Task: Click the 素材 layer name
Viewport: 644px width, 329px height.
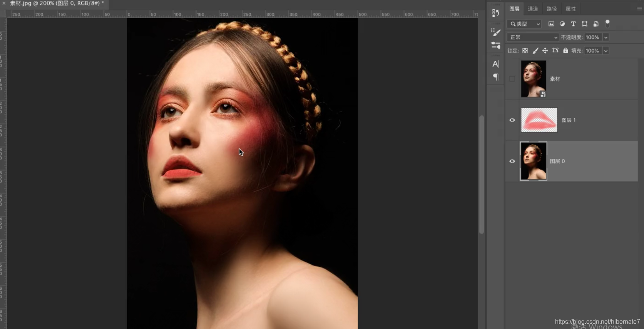Action: coord(555,79)
